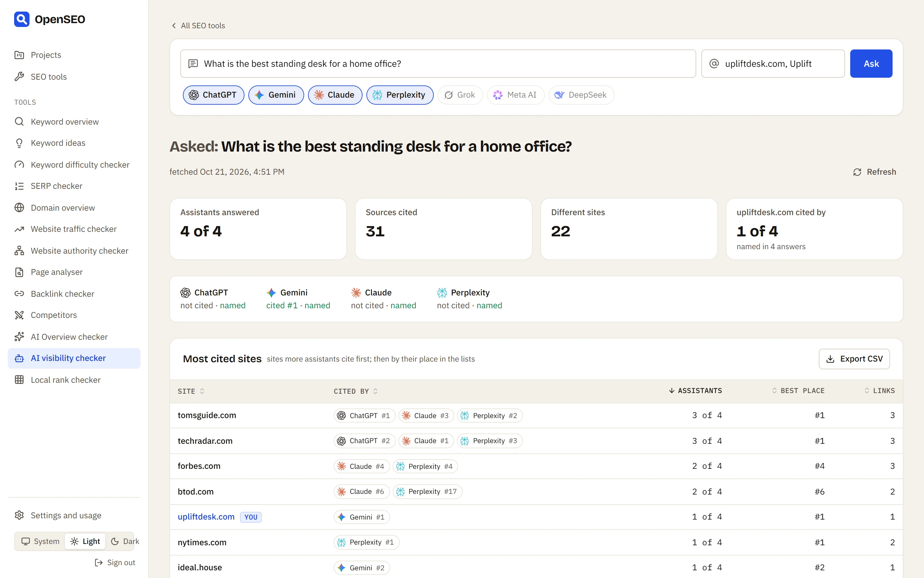The image size is (924, 578).
Task: Click the blue Ask button
Action: point(871,64)
